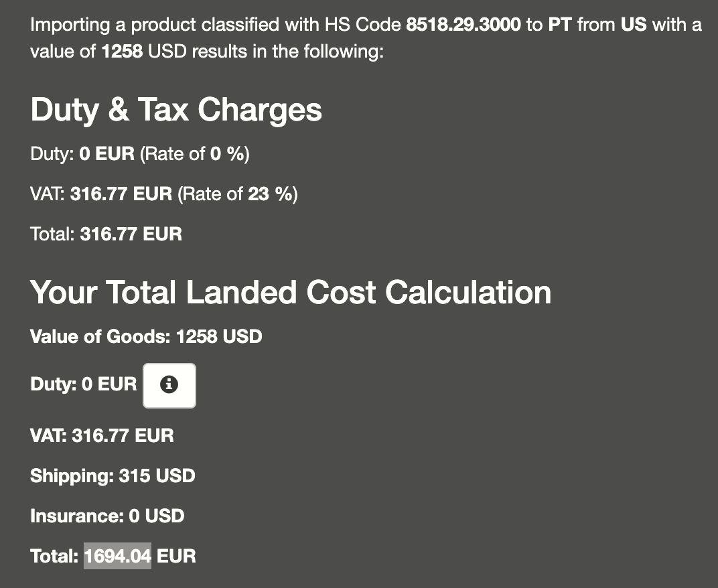Screen dimensions: 718x588
Task: Click the highlighted 1694.04 total amount
Action: click(118, 556)
